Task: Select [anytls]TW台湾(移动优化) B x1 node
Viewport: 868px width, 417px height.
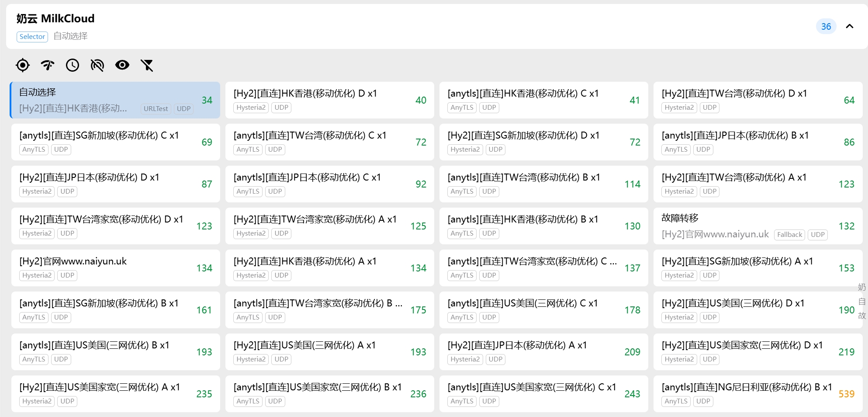Action: click(544, 184)
